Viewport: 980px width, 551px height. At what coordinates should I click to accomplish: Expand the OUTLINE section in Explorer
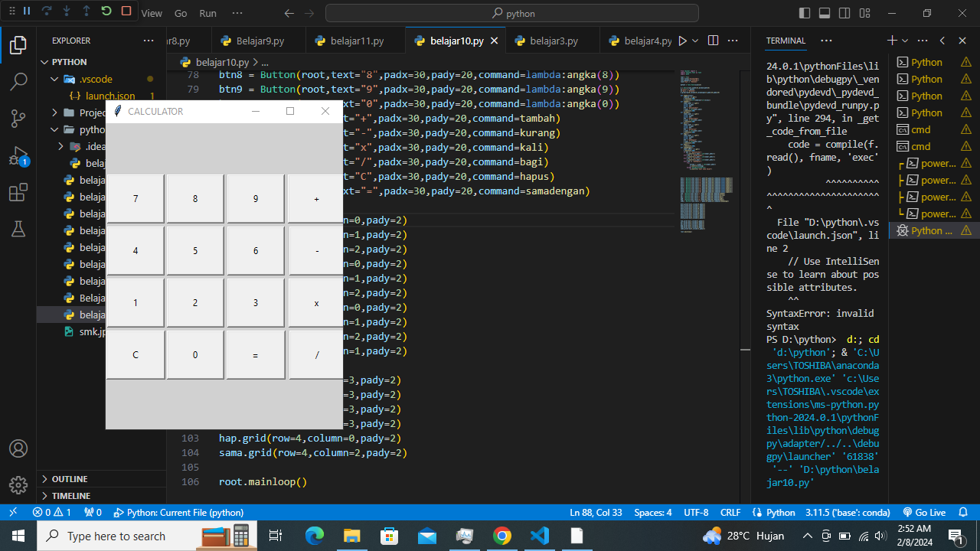[x=69, y=479]
